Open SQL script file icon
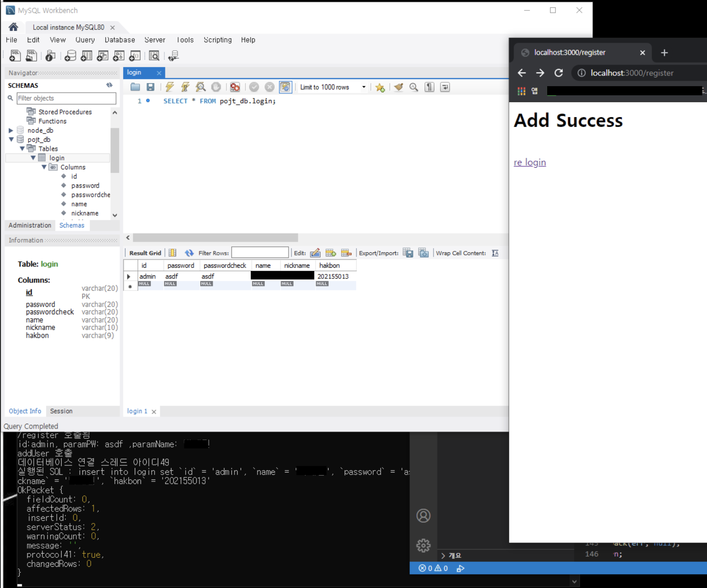Viewport: 707px width, 588px height. point(31,55)
